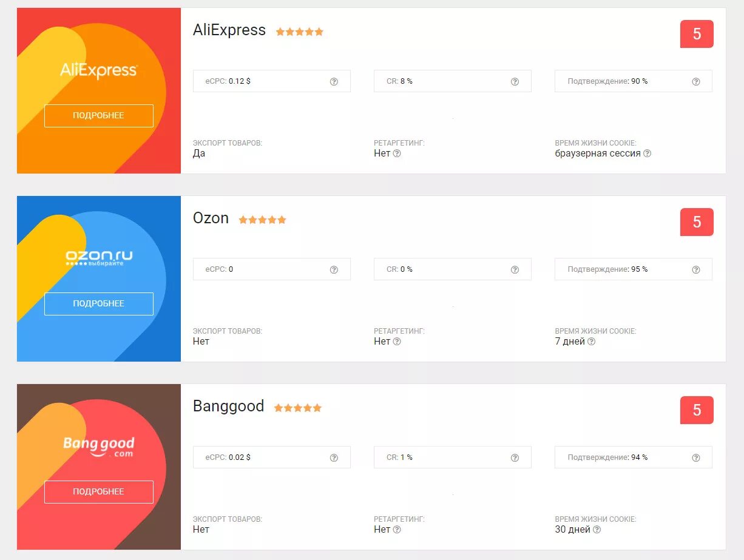
Task: Click the CR: 1 % value
Action: pos(400,457)
